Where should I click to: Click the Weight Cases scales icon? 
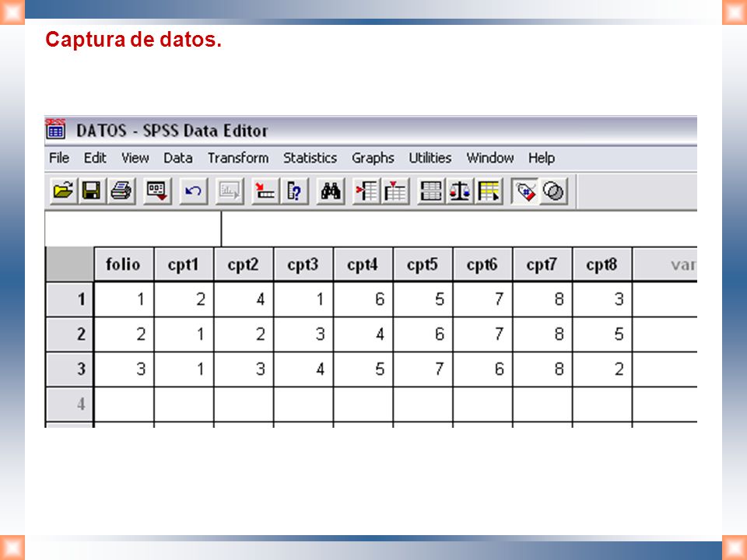point(460,191)
